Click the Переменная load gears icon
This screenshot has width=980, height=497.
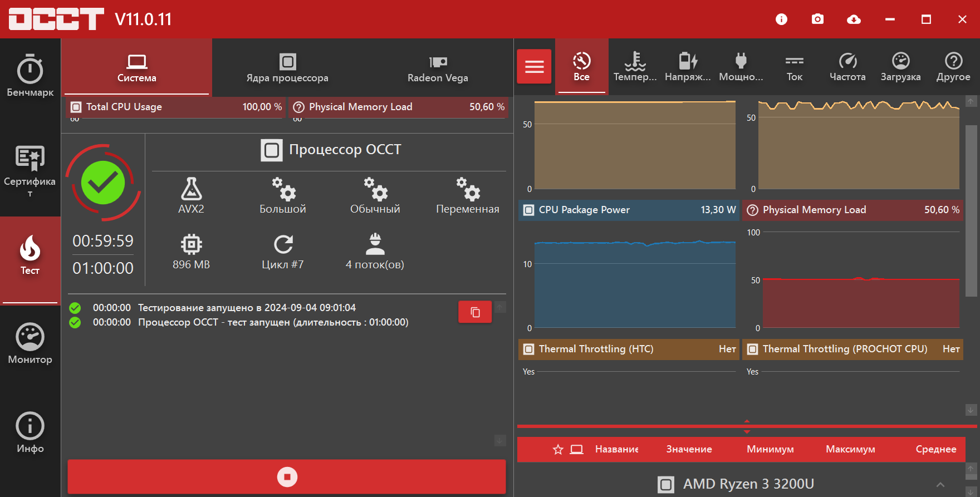(x=468, y=189)
